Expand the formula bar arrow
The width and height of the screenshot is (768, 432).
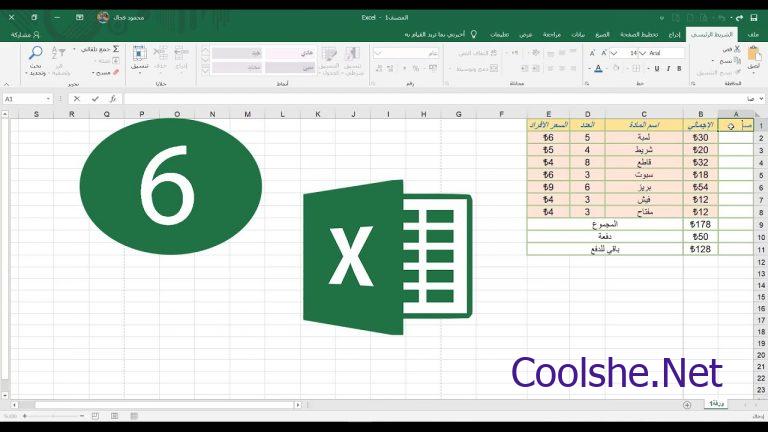point(762,99)
